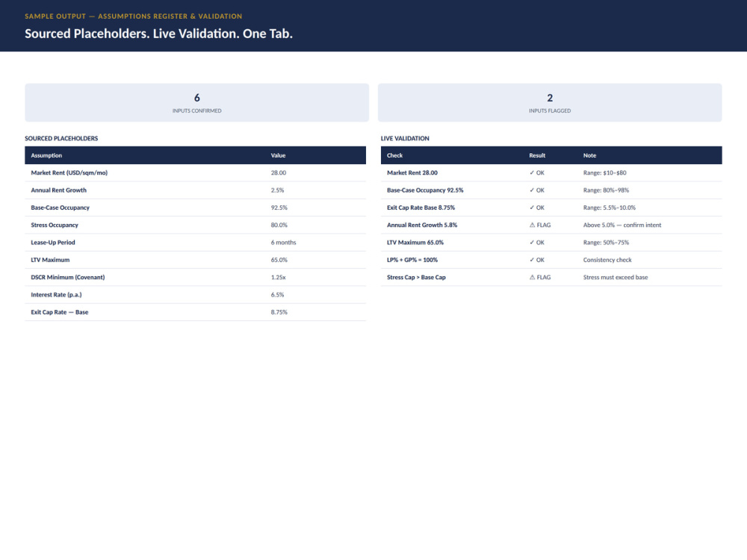The image size is (747, 560).
Task: Select the 'Annual Rent Growth 5.8%' check
Action: [x=422, y=225]
